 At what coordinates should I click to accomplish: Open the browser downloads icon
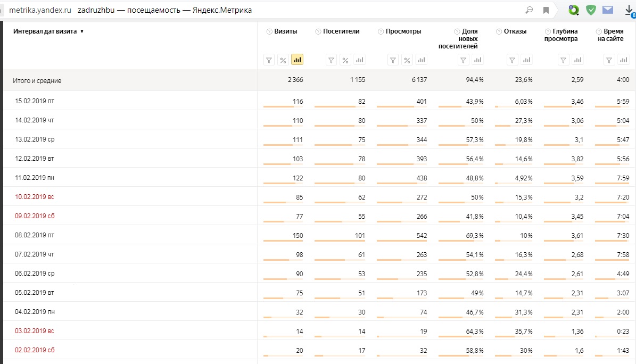[x=629, y=10]
